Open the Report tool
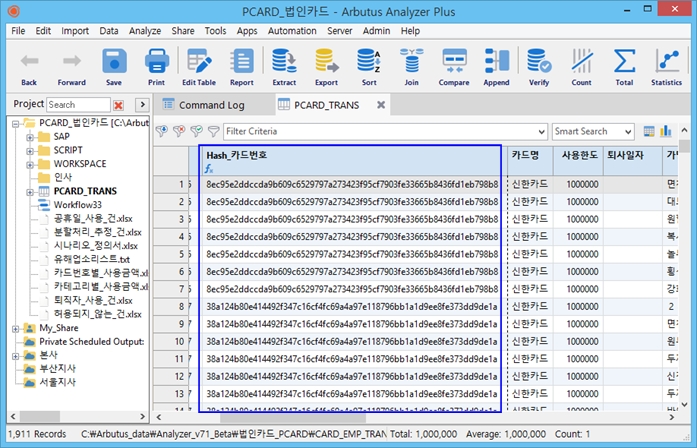The image size is (697, 448). (242, 67)
